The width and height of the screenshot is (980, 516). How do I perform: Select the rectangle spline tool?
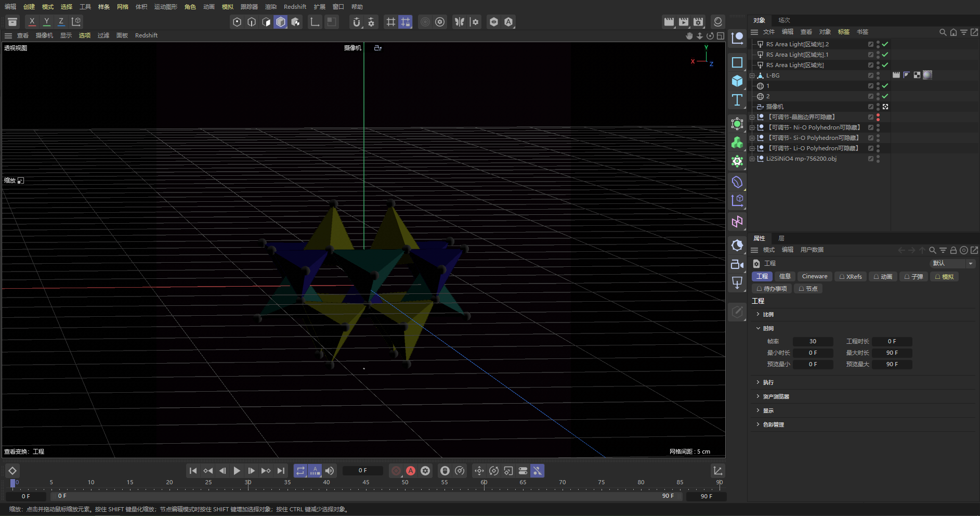pos(737,62)
